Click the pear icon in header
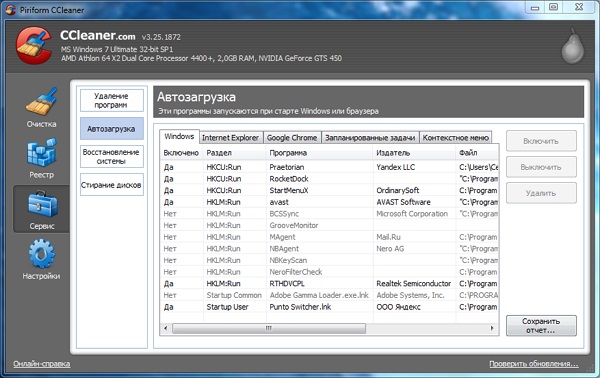The image size is (600, 378). tap(573, 47)
